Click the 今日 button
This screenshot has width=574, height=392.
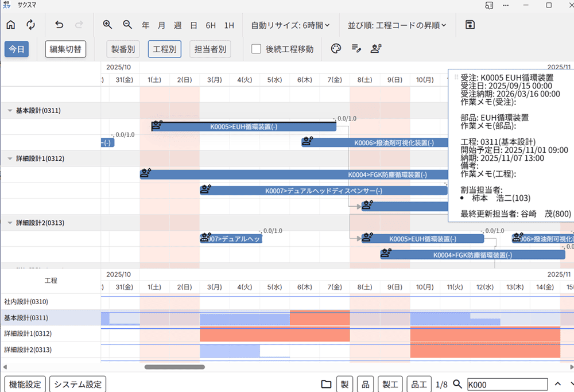17,49
